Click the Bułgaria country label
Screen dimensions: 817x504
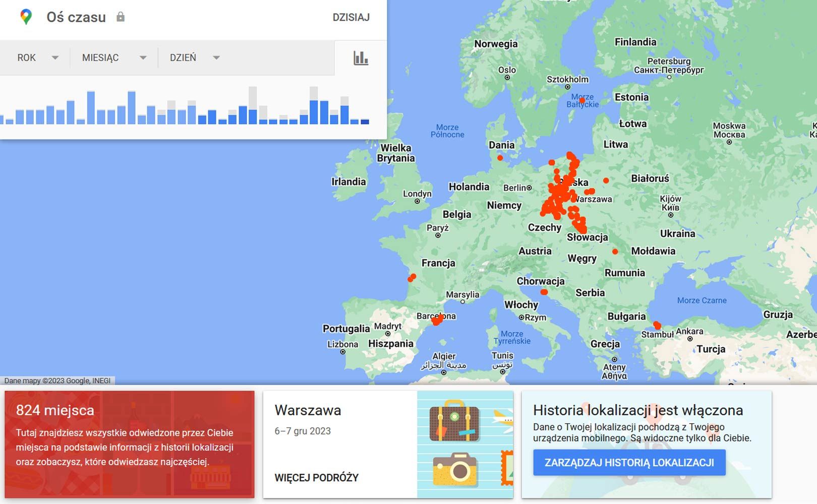click(626, 317)
